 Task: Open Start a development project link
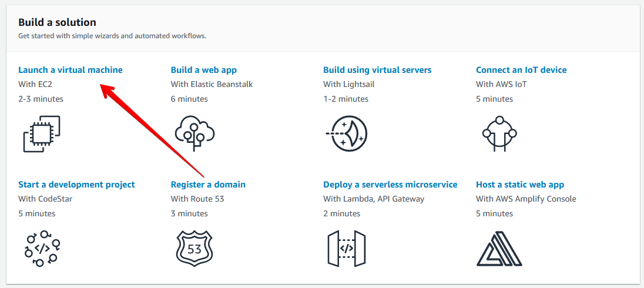tap(76, 185)
